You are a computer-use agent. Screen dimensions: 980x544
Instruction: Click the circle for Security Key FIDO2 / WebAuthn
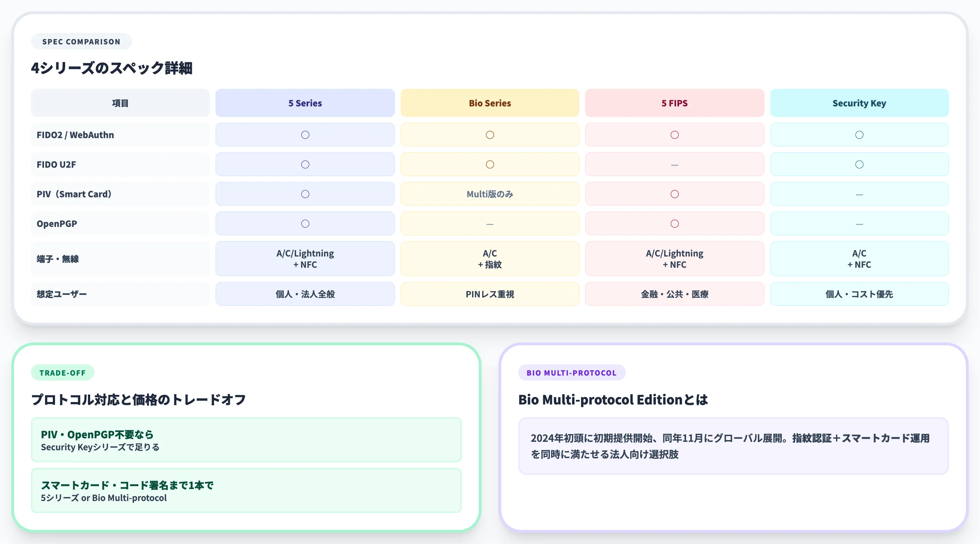pos(859,135)
